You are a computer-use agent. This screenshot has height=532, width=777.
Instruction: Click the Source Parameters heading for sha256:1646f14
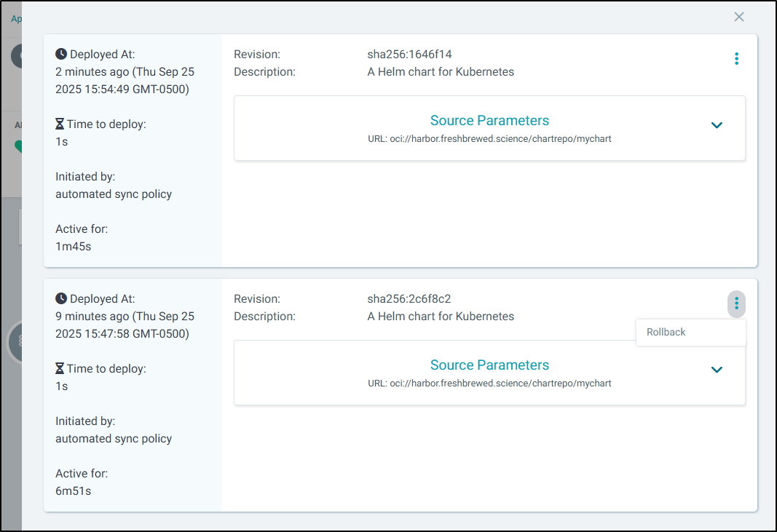click(x=489, y=121)
